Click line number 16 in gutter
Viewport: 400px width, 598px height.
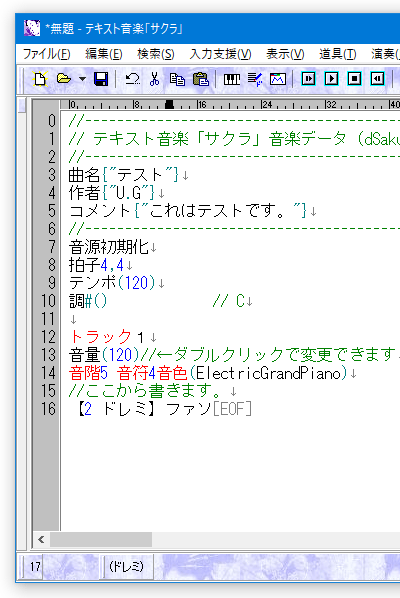[x=48, y=409]
